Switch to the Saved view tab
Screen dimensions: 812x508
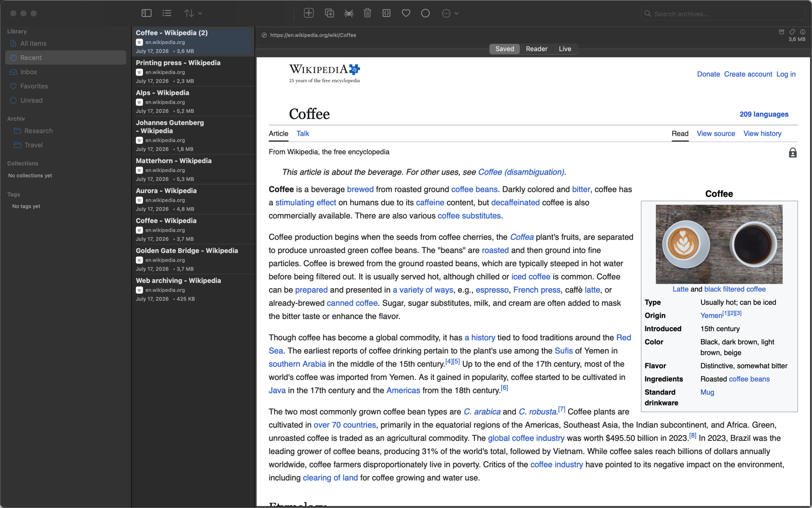pos(504,49)
